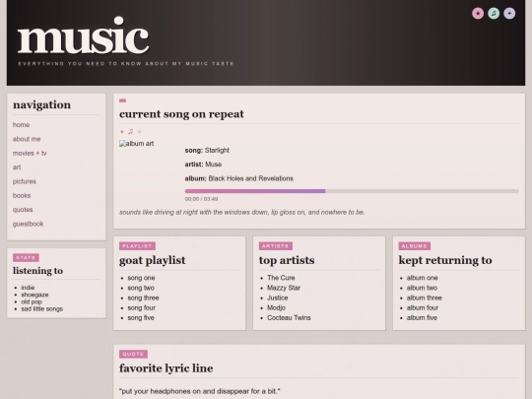Image resolution: width=532 pixels, height=399 pixels.
Task: Click the 'goat playlist' heading
Action: [153, 260]
